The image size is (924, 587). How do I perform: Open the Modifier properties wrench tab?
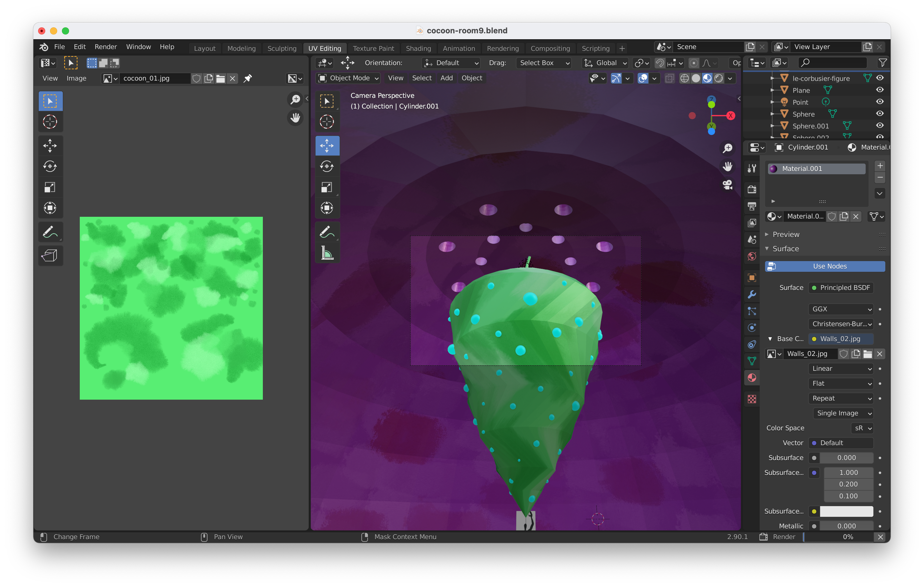752,294
